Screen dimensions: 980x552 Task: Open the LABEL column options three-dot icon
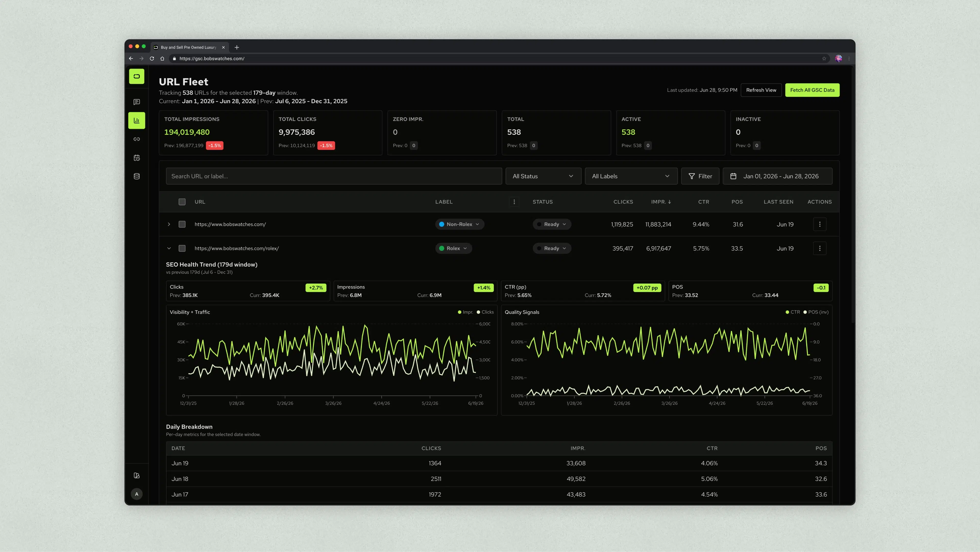click(x=514, y=202)
